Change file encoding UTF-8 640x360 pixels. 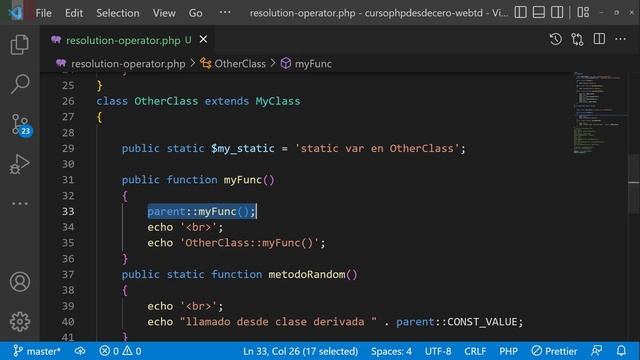coord(438,351)
